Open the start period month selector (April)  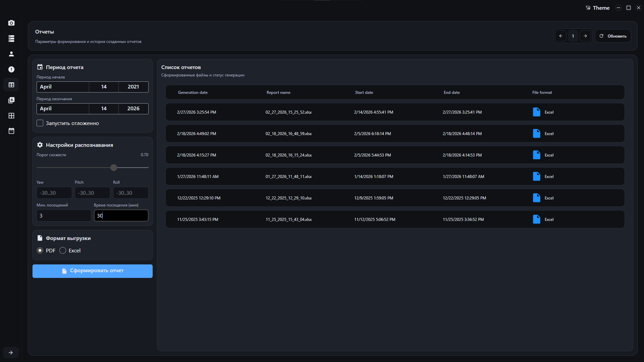[x=63, y=87]
